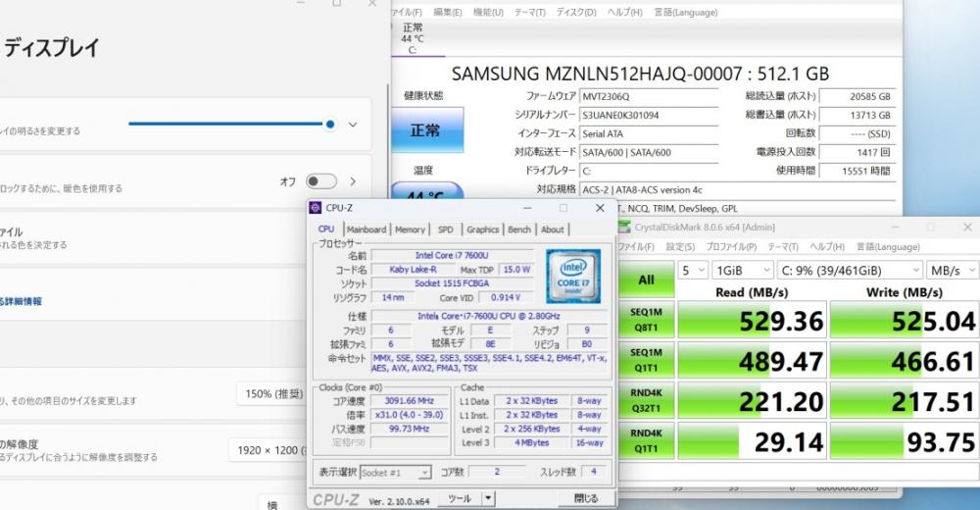Switch to the Bench tab in CPU-Z
This screenshot has width=980, height=510.
(518, 229)
